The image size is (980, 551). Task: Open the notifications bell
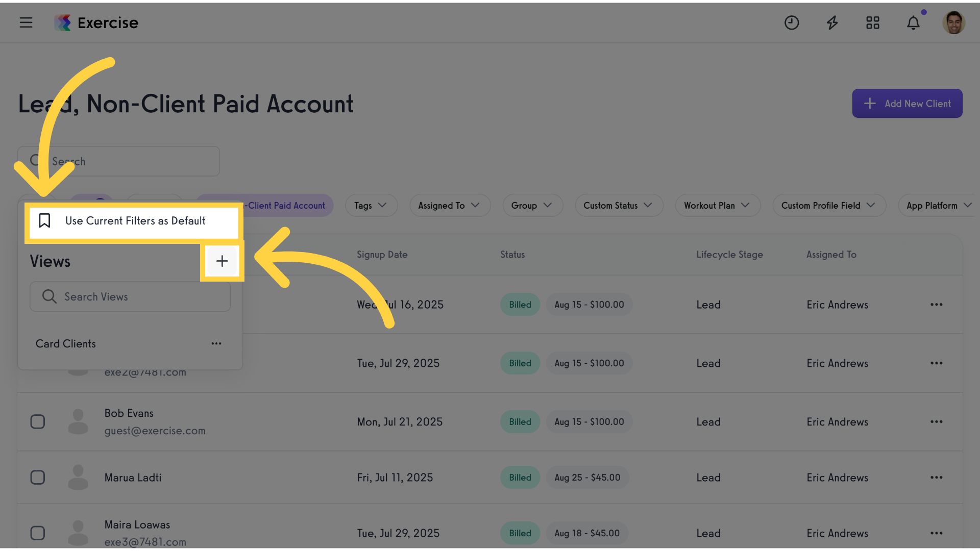pyautogui.click(x=914, y=22)
